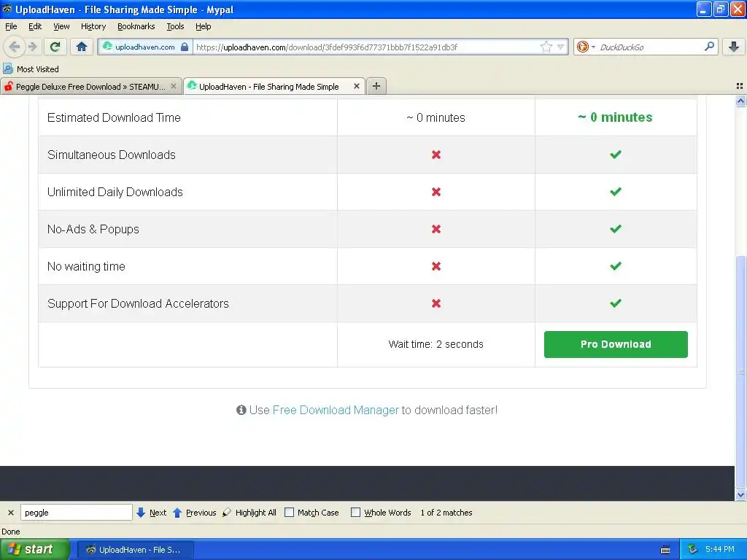Open the Edit menu
Viewport: 747px width, 560px height.
coord(35,26)
